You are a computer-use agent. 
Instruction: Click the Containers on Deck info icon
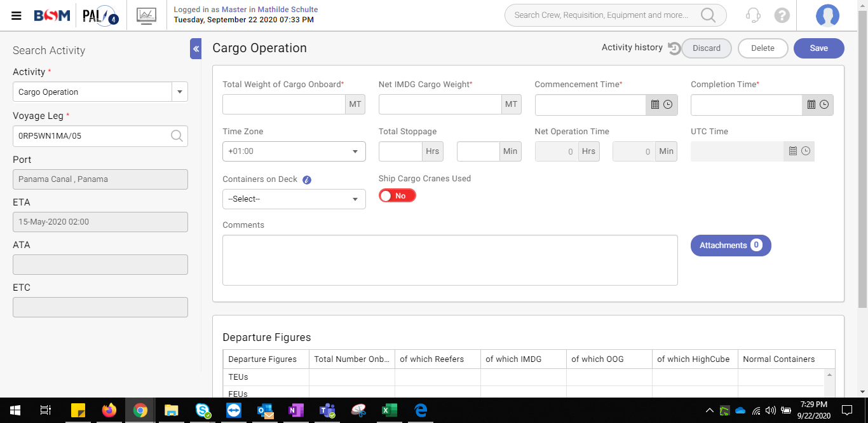[x=307, y=180]
